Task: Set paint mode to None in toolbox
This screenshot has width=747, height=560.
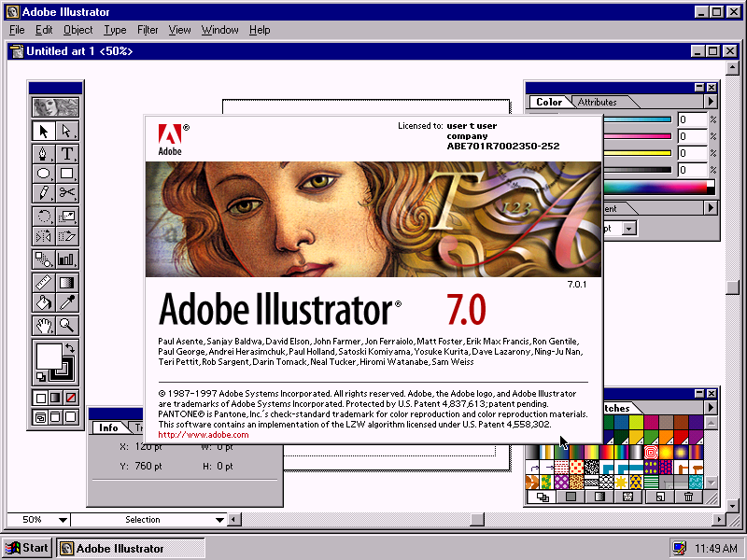Action: (71, 398)
